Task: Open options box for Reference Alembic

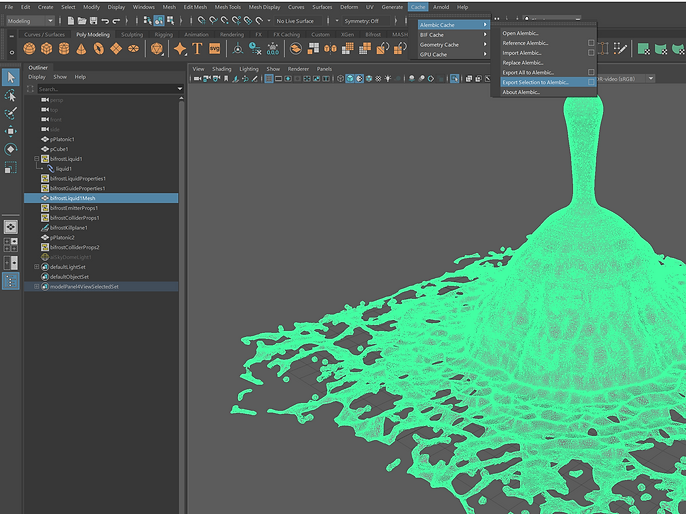Action: pyautogui.click(x=591, y=43)
